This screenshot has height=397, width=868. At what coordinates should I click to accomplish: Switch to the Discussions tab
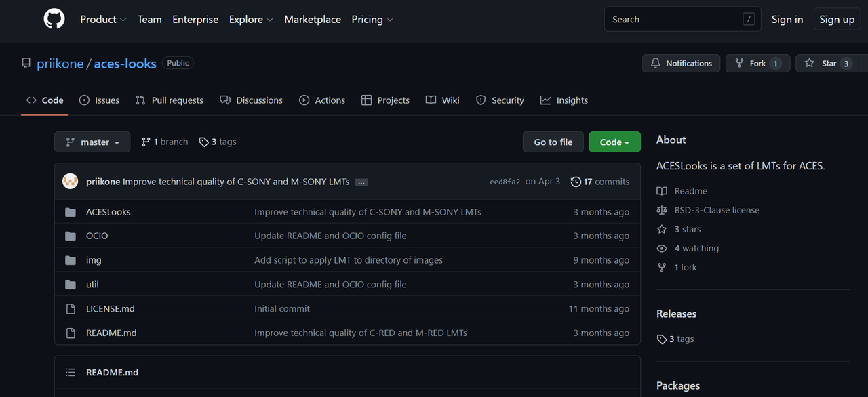[x=251, y=100]
